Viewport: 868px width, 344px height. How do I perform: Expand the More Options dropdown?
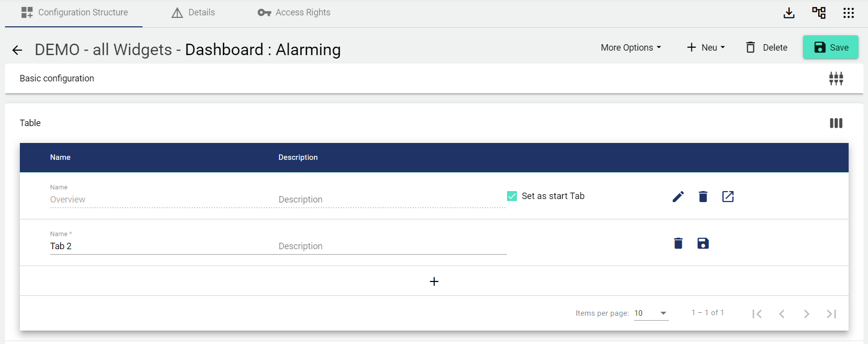(631, 48)
